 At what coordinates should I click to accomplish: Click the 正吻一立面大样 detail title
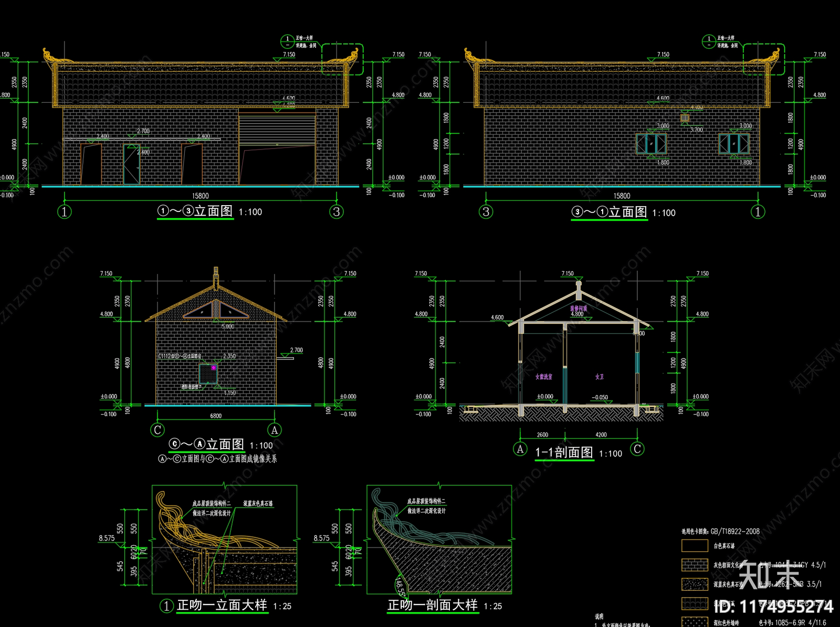point(222,605)
